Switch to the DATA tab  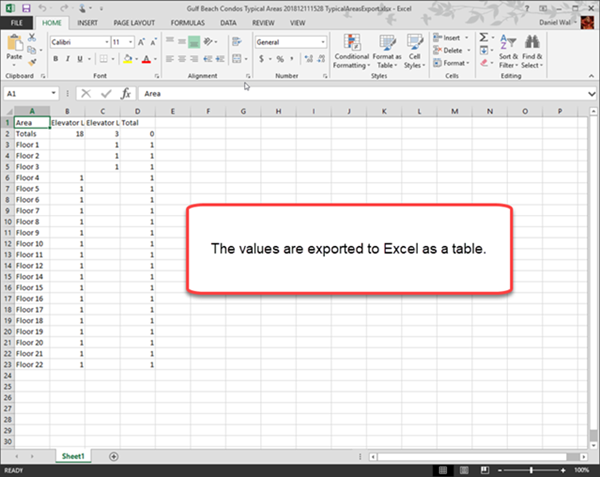228,23
